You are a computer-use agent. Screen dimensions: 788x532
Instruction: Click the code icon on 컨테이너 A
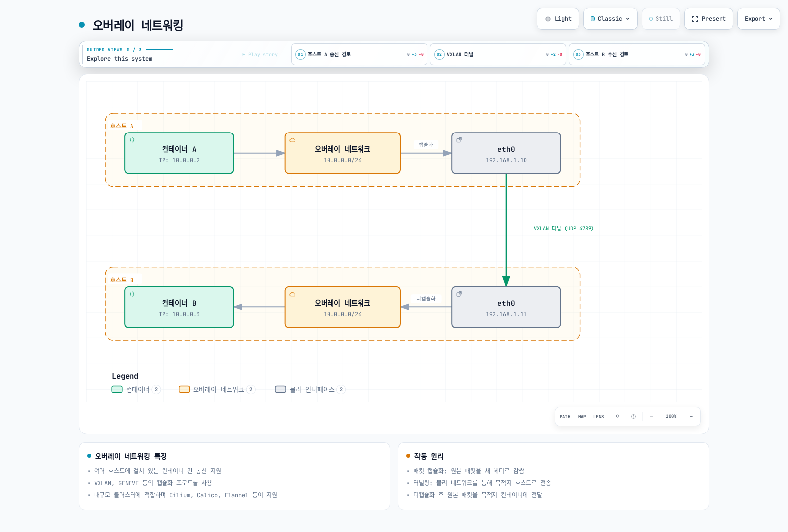tap(132, 140)
